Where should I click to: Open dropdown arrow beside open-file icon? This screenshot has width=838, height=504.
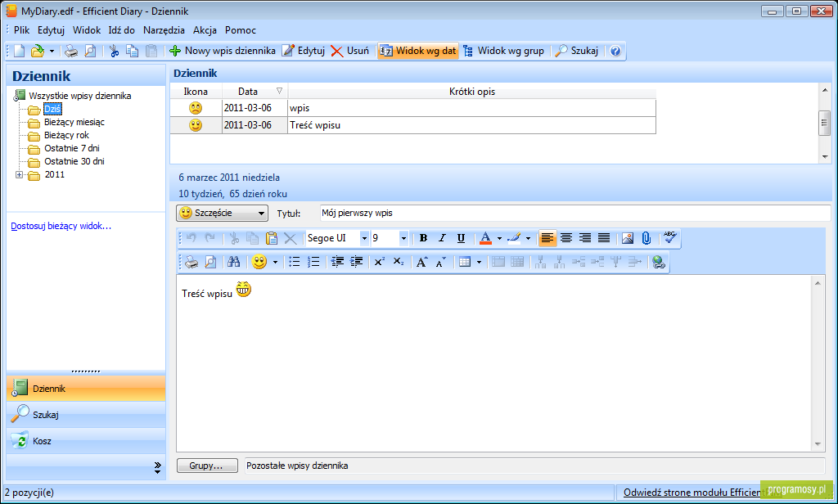click(52, 52)
